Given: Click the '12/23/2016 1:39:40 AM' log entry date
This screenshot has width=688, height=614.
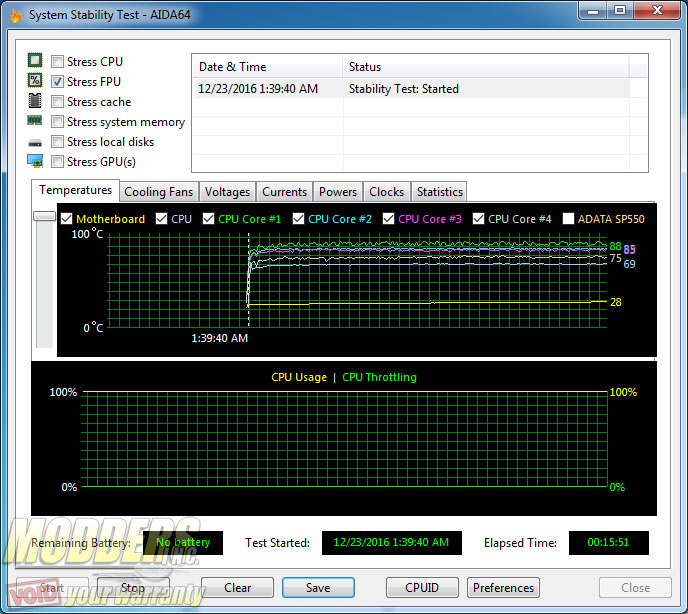Looking at the screenshot, I should 258,89.
